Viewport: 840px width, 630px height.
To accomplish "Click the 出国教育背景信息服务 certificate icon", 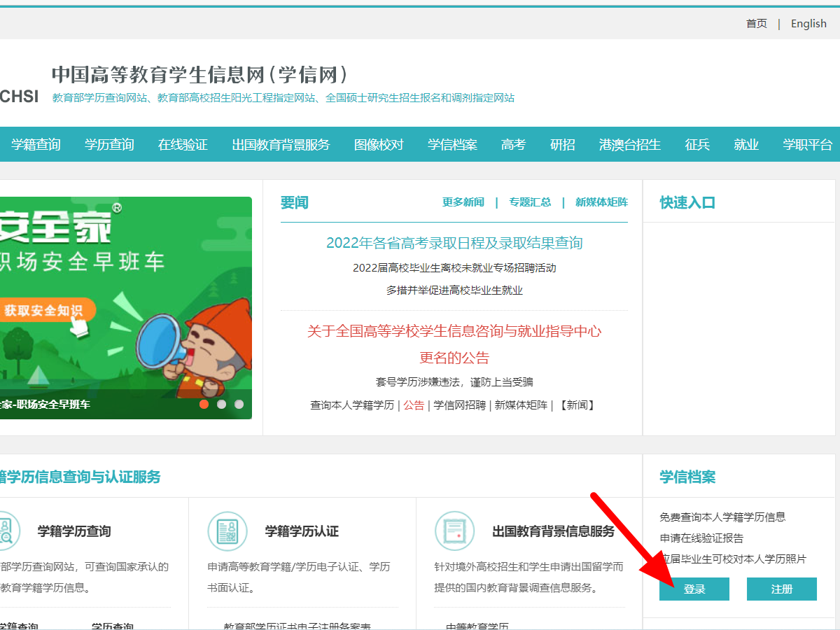I will pyautogui.click(x=454, y=531).
